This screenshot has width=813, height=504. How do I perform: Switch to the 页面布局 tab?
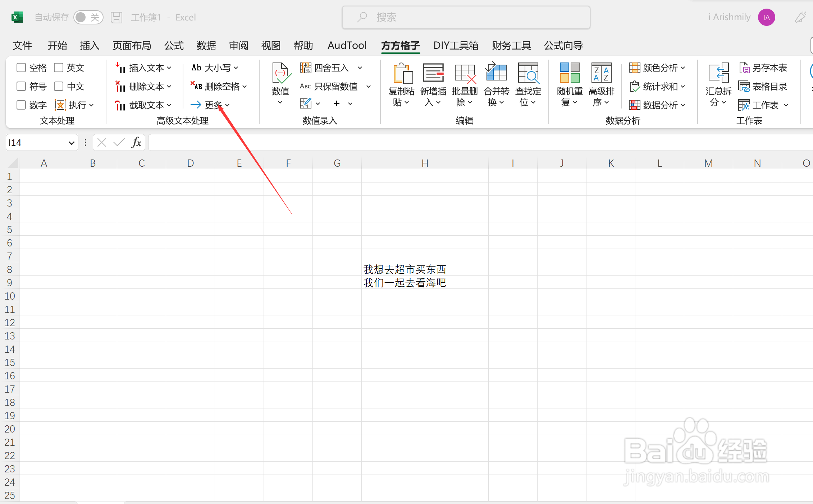coord(132,46)
